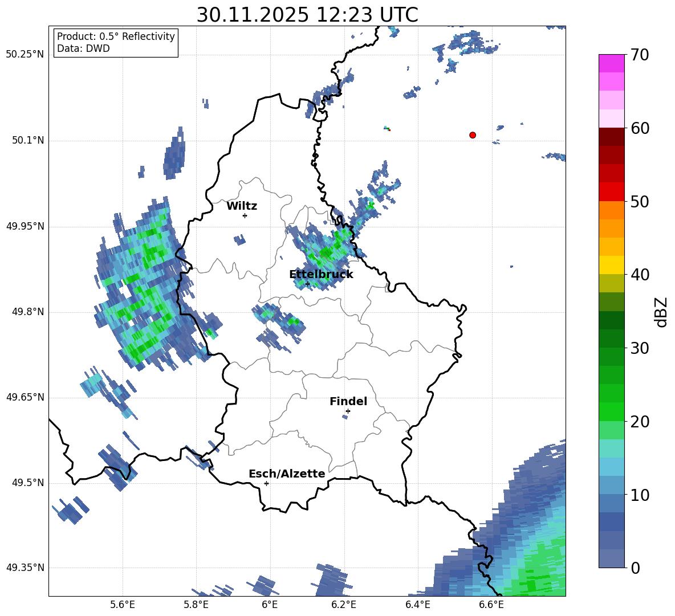This screenshot has width=675, height=616.
Task: Click the orange colorbar band just below 50
Action: point(611,210)
